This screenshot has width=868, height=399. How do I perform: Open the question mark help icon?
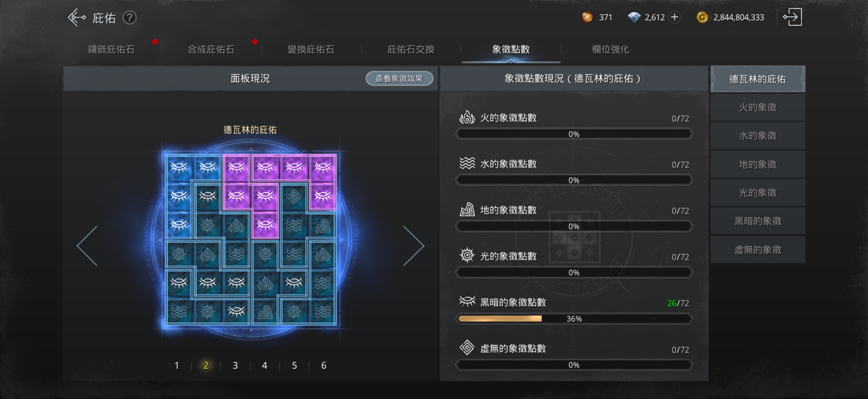point(129,18)
